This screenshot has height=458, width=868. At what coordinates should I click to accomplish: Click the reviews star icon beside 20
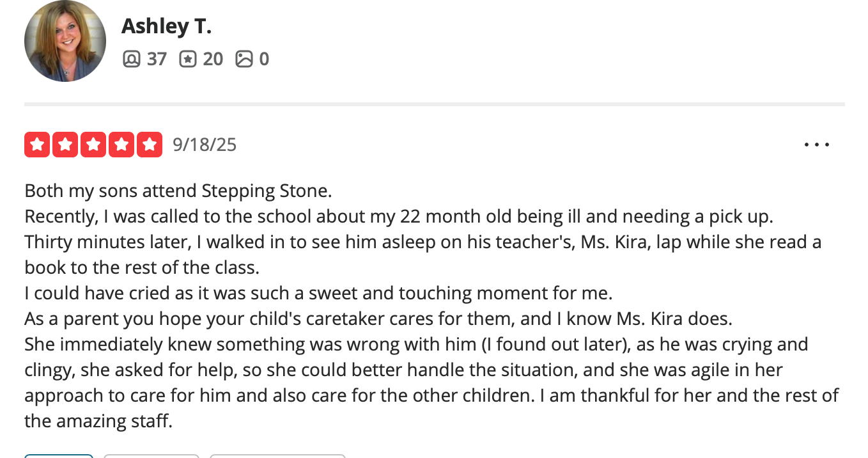188,59
